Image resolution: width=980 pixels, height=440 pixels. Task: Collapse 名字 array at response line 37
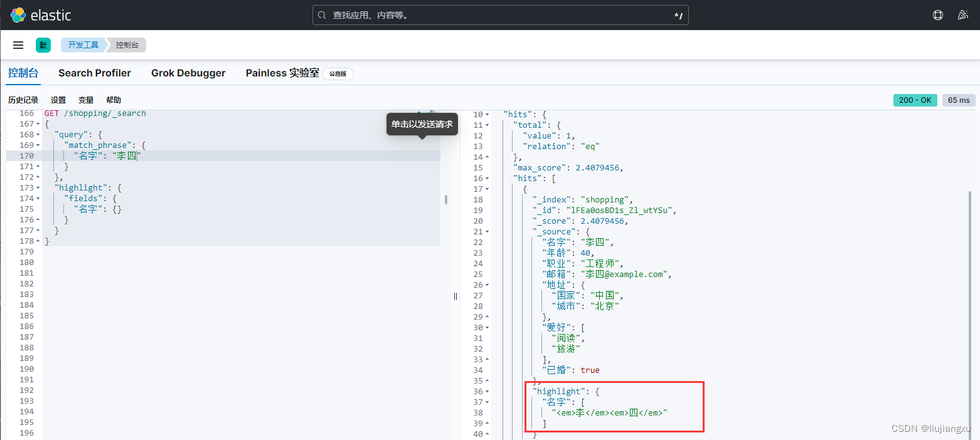point(487,402)
